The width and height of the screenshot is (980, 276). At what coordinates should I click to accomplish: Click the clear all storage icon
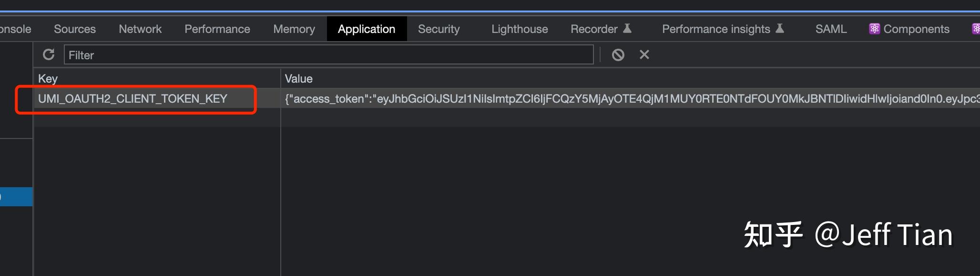618,55
